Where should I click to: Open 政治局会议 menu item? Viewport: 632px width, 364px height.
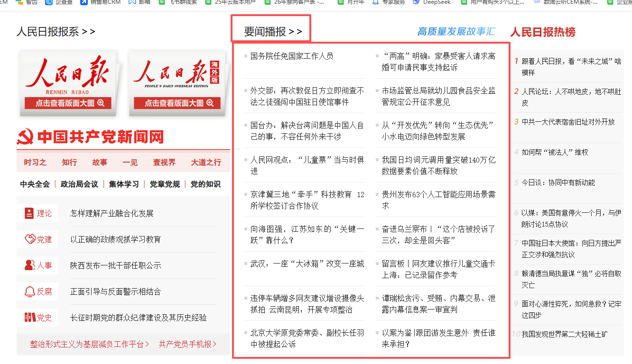tap(79, 184)
